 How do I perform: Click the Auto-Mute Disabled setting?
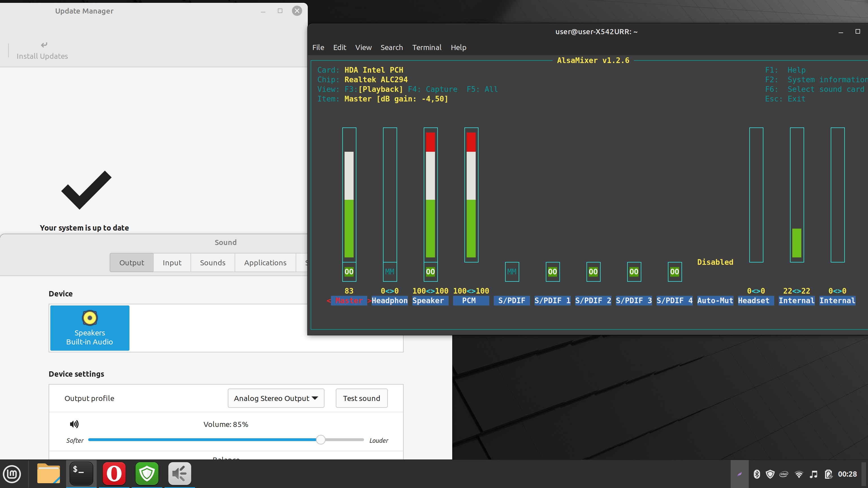(x=715, y=262)
